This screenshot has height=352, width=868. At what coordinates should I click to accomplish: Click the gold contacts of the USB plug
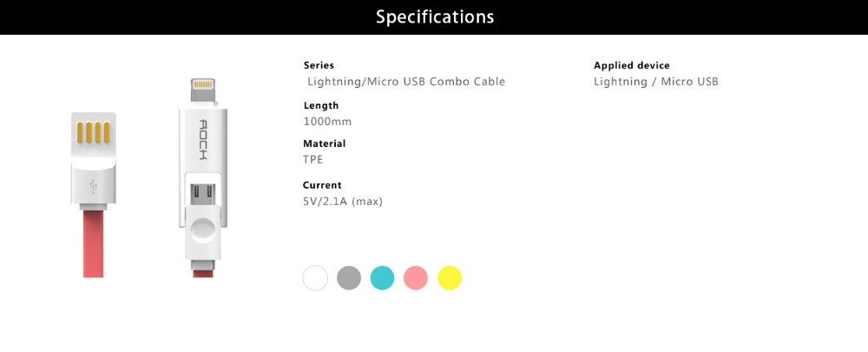93,134
